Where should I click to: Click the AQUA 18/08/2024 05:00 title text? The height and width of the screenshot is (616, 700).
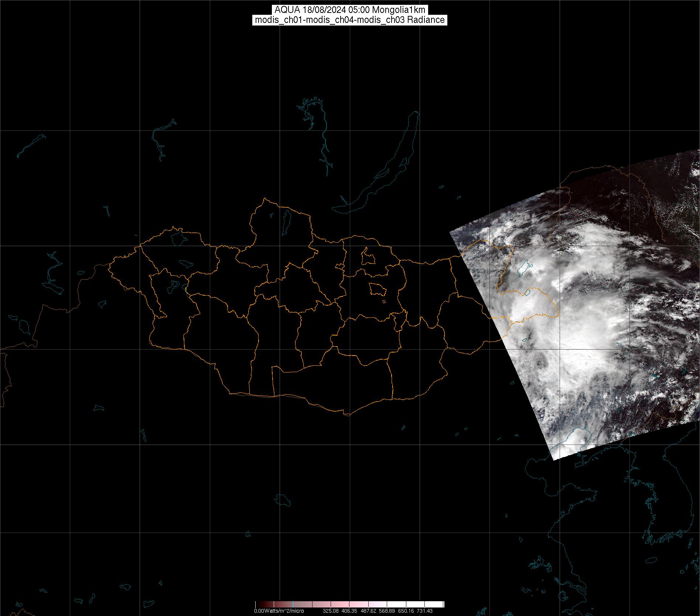(349, 10)
